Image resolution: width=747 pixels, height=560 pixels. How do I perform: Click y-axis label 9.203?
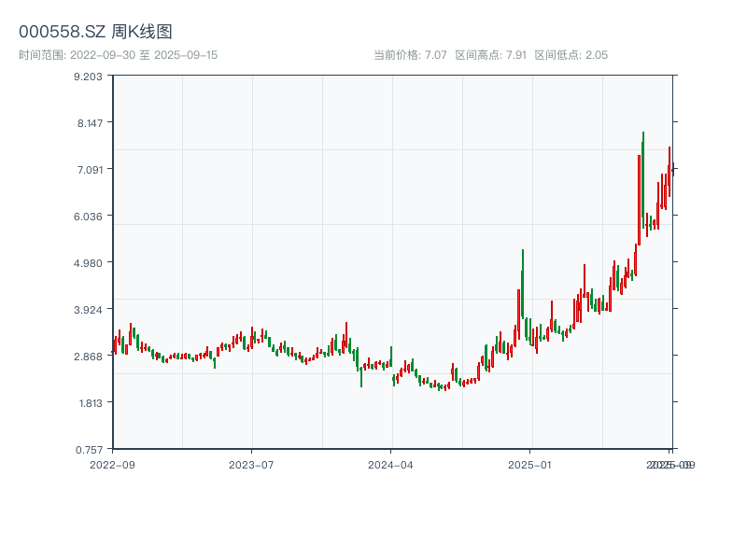coord(88,77)
